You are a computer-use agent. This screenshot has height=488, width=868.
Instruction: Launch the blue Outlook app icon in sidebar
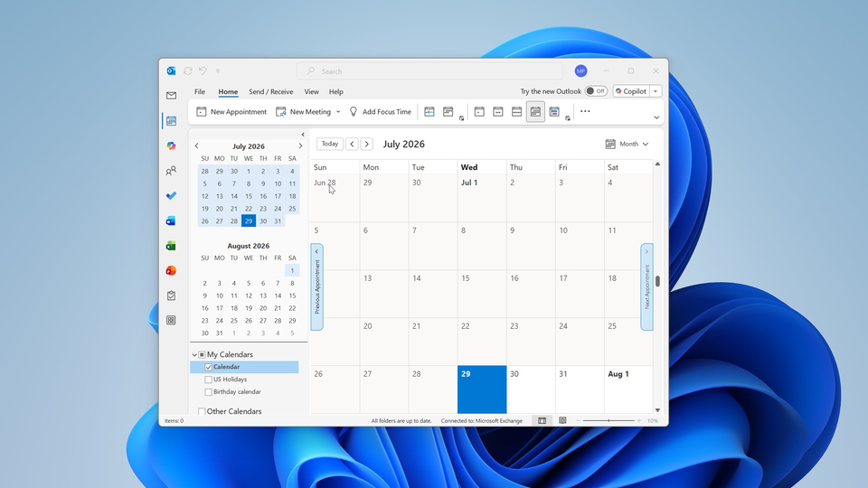click(171, 221)
